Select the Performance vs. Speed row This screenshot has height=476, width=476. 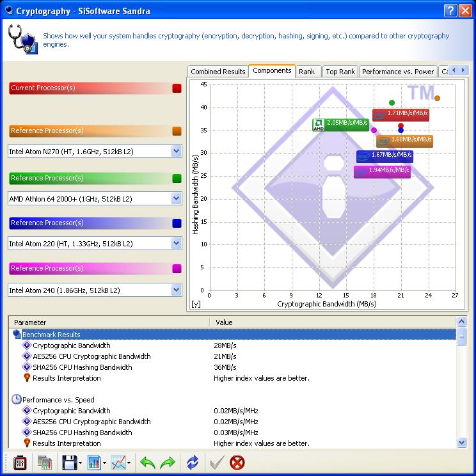pos(233,399)
